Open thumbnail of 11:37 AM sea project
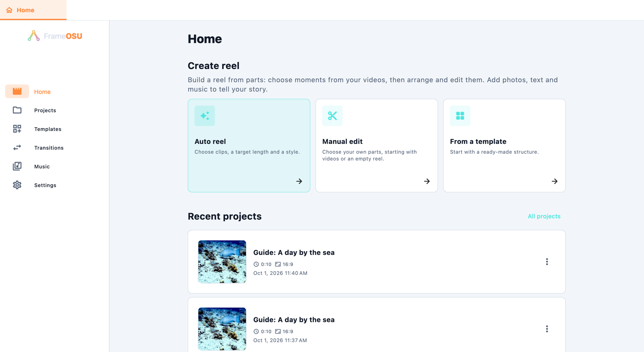Screen dimensions: 644x352 click(x=222, y=329)
